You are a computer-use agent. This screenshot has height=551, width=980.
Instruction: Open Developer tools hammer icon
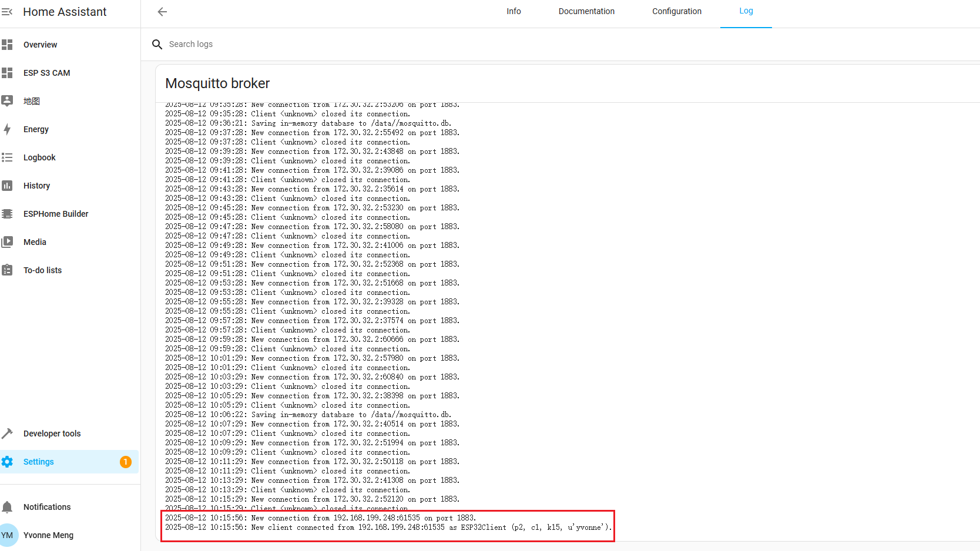click(x=7, y=434)
